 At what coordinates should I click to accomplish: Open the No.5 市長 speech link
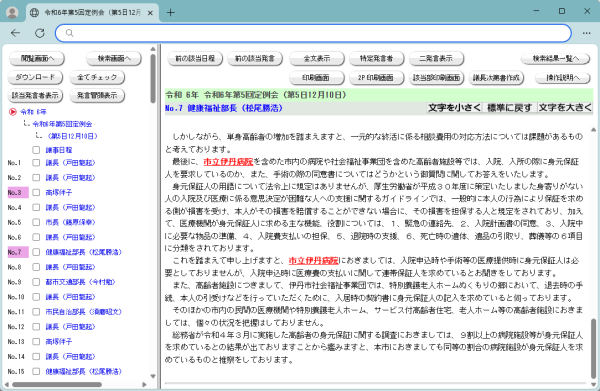(70, 222)
